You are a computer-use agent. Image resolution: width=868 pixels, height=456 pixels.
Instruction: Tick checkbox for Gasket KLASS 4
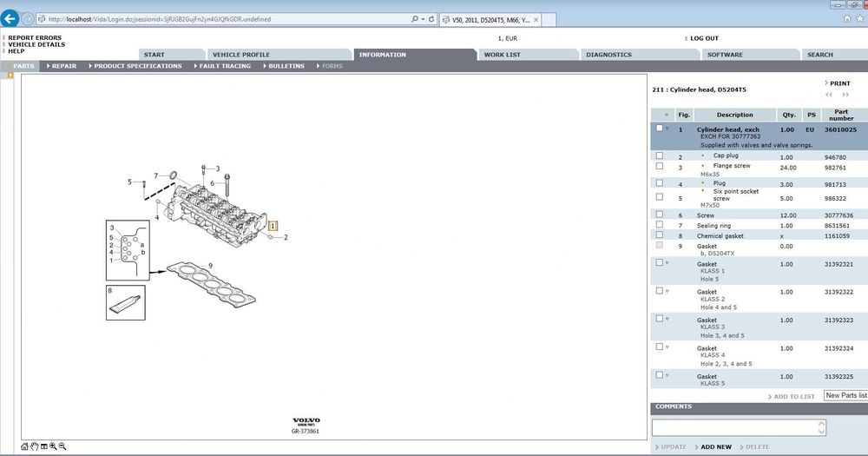pos(659,347)
